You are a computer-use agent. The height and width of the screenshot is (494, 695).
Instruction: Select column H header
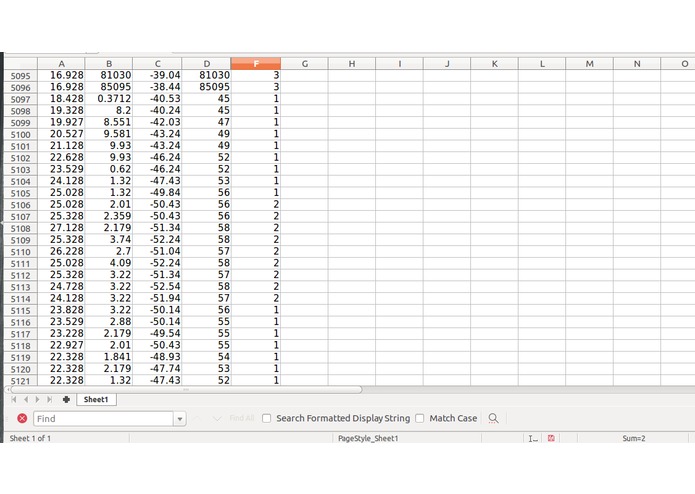(x=352, y=64)
